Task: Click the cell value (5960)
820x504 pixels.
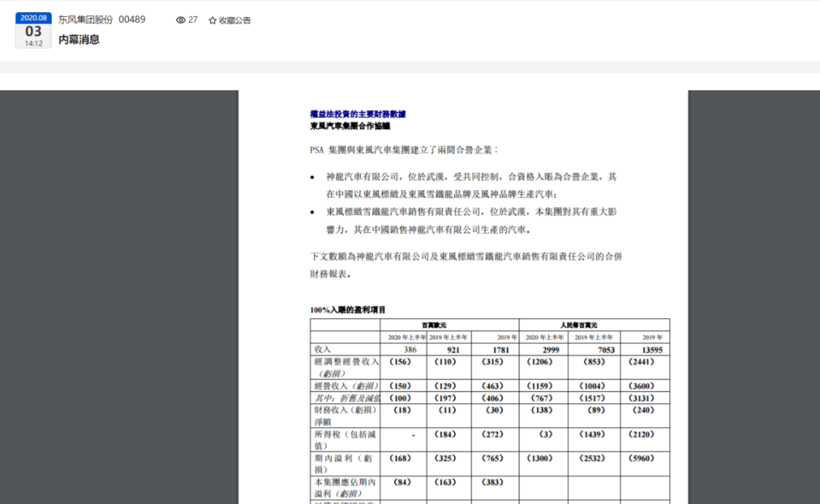Action: [x=641, y=458]
